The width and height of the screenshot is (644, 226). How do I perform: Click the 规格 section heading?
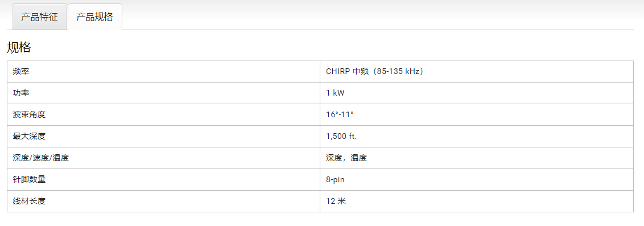19,47
